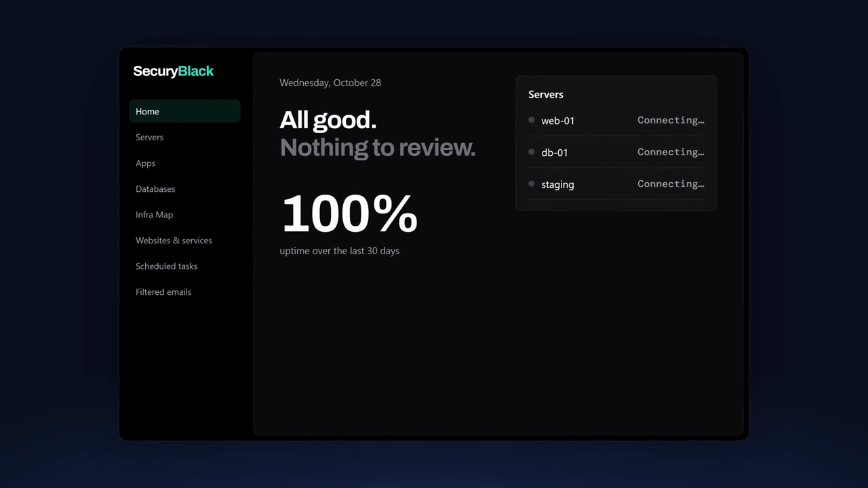Screen dimensions: 868x488
Task: Click the "All good." headline
Action: [x=328, y=120]
